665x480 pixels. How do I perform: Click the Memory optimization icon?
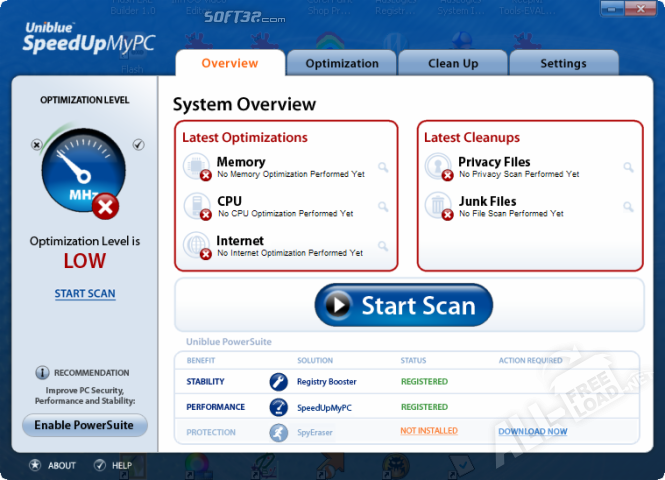[197, 167]
